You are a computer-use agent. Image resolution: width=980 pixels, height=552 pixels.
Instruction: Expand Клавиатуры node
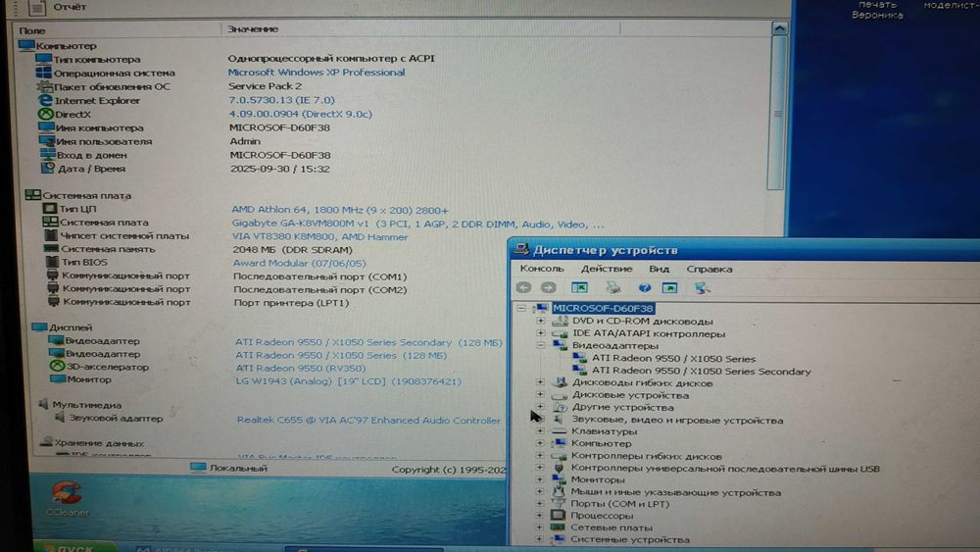[540, 430]
